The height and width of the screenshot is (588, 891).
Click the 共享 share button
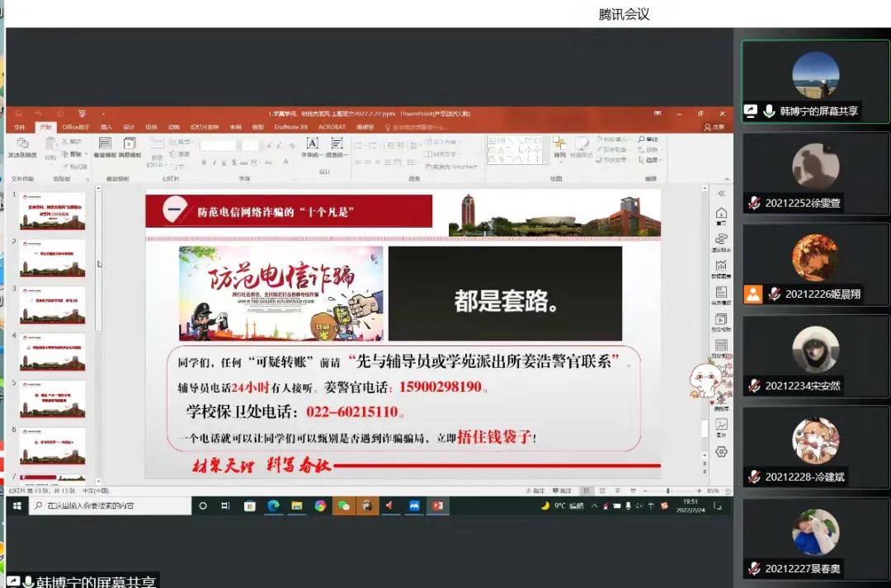pos(714,127)
